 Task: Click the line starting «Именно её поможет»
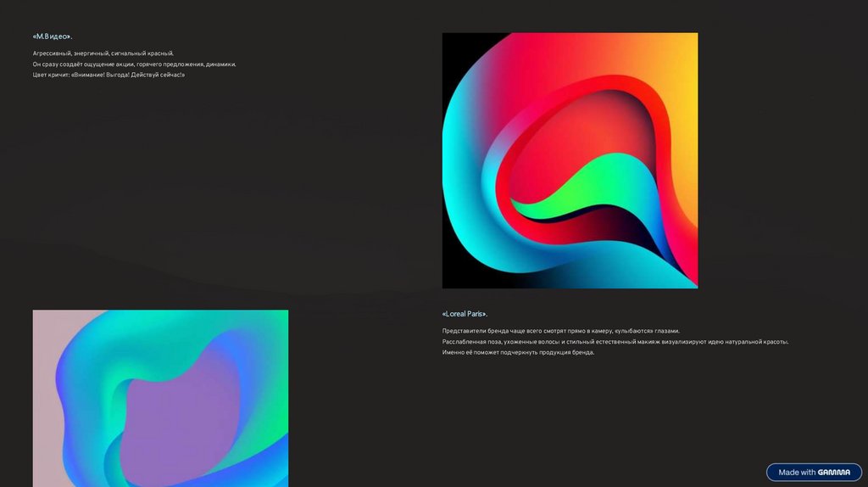click(x=518, y=352)
